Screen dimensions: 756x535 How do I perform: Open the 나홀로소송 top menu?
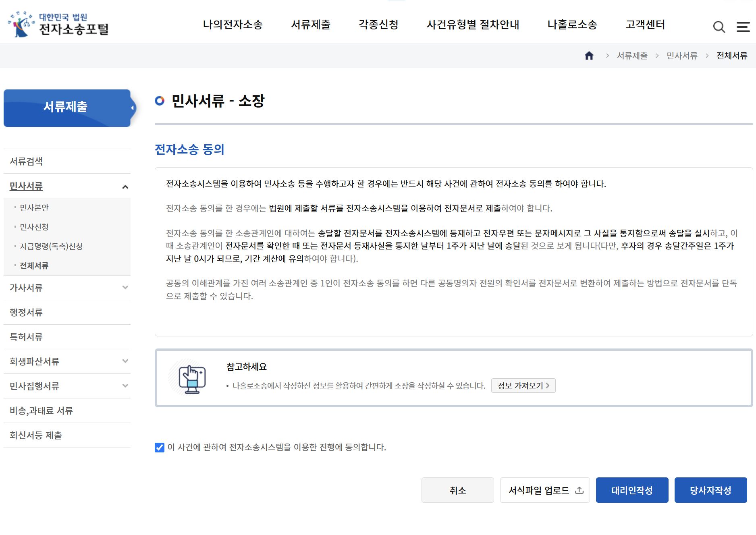click(572, 25)
